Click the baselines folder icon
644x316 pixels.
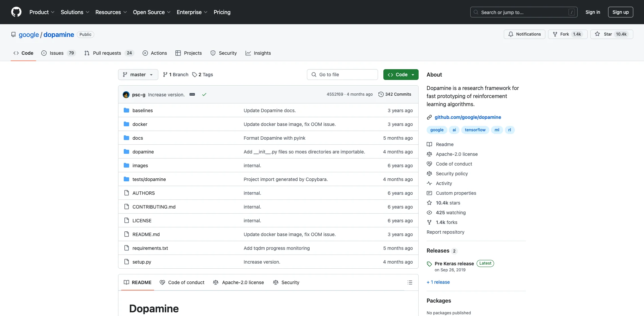126,110
